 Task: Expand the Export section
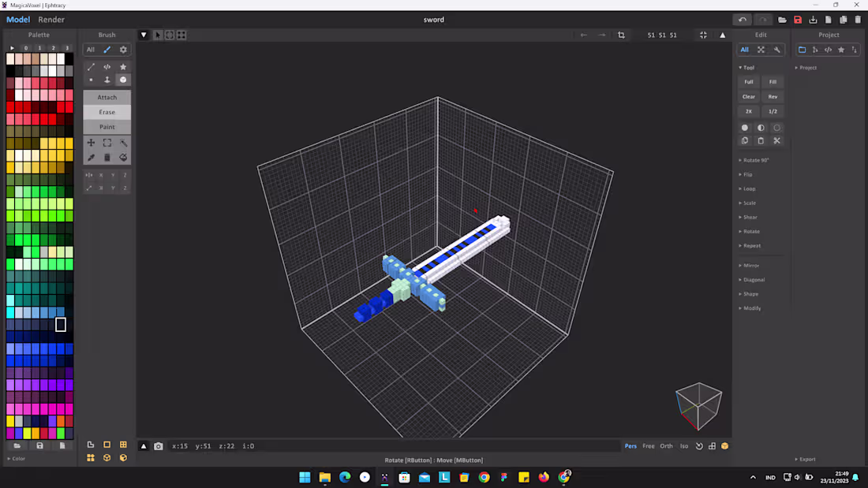[806, 460]
